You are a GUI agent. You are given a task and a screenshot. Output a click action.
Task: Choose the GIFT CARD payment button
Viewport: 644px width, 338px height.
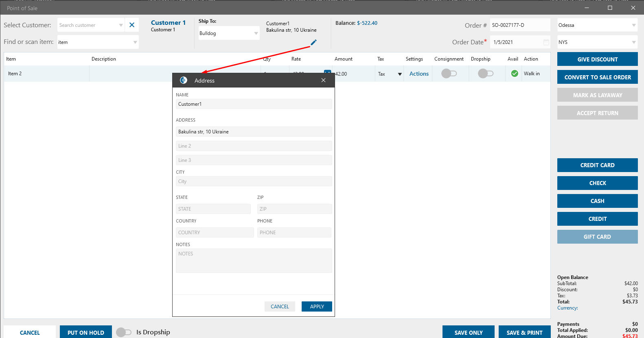click(x=598, y=237)
